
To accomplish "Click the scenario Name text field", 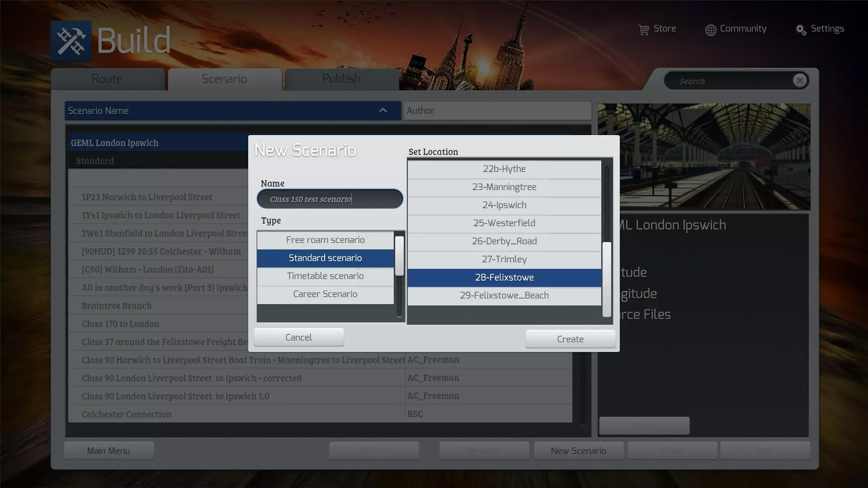I will pos(330,199).
